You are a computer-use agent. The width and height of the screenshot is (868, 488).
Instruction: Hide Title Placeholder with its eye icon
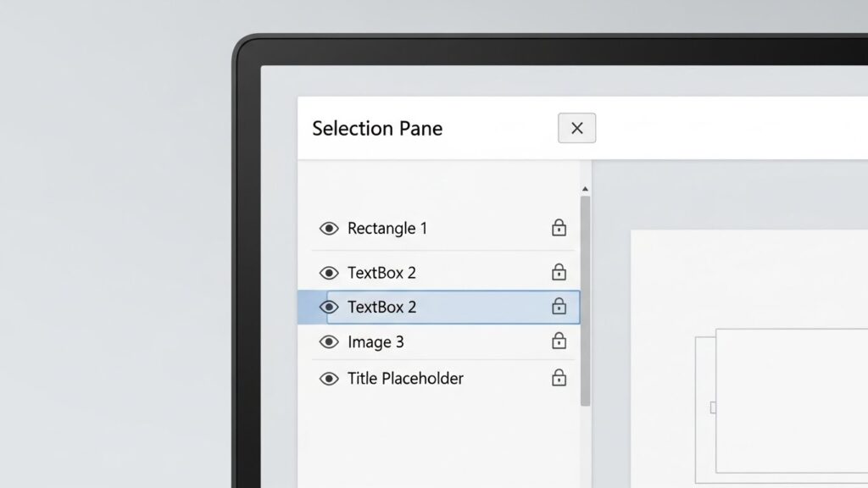[329, 379]
